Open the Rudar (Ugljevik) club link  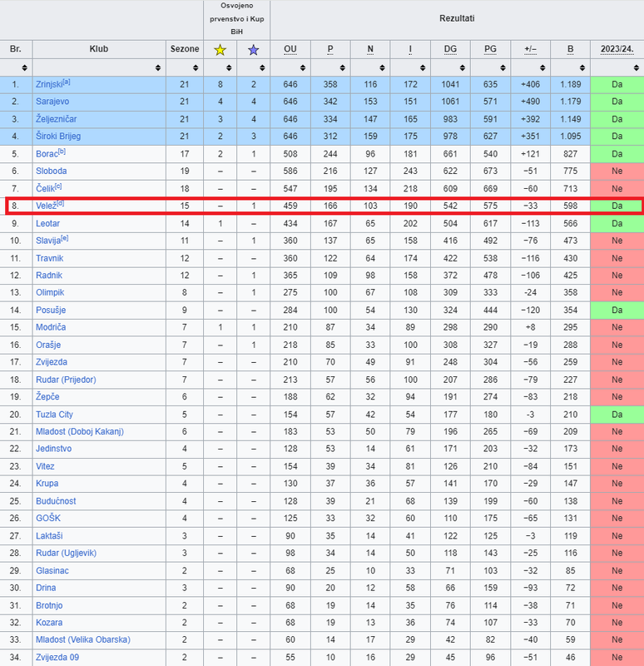[x=67, y=553]
